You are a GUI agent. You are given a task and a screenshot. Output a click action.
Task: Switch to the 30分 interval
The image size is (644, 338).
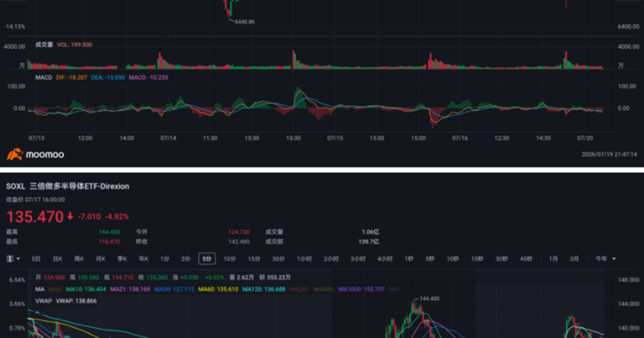tap(278, 258)
